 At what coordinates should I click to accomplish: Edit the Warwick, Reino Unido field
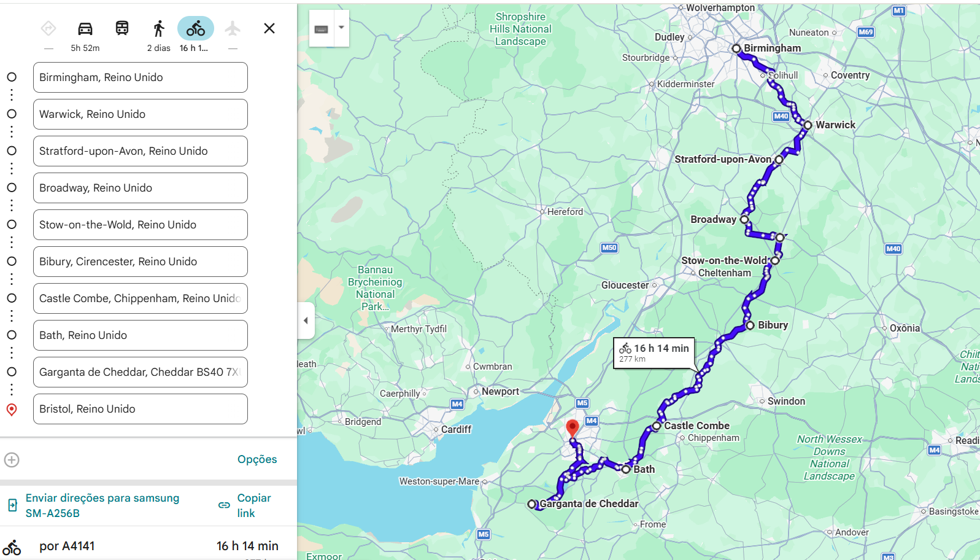[141, 114]
